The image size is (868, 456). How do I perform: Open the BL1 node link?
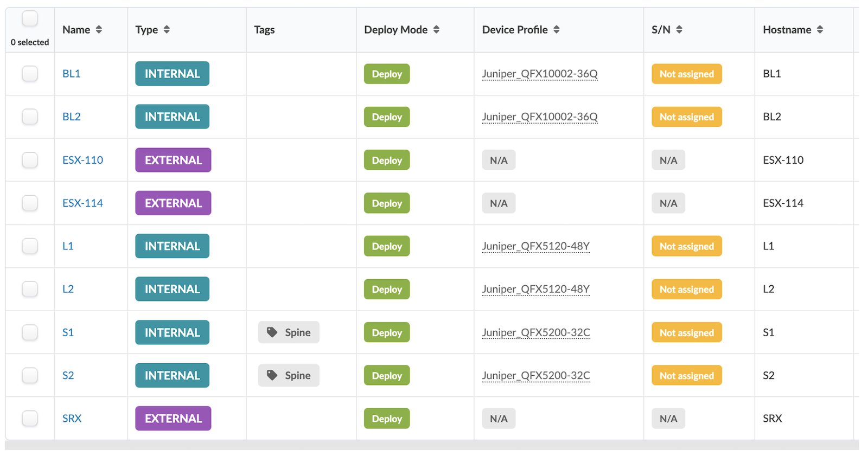coord(72,74)
